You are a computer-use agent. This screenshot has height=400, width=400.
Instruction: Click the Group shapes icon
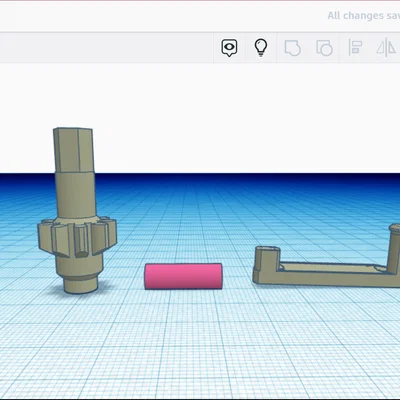292,48
